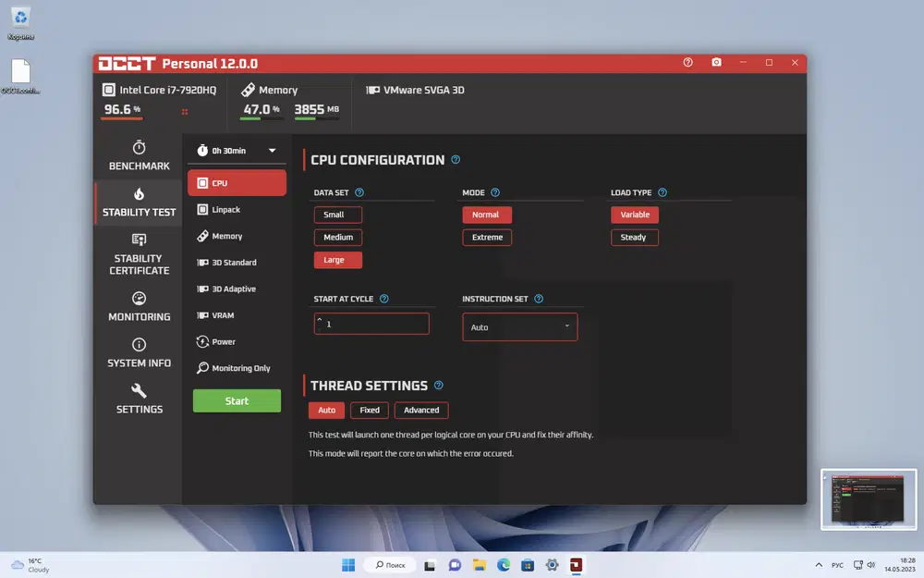This screenshot has height=578, width=924.
Task: Set data set to Large
Action: tap(337, 260)
